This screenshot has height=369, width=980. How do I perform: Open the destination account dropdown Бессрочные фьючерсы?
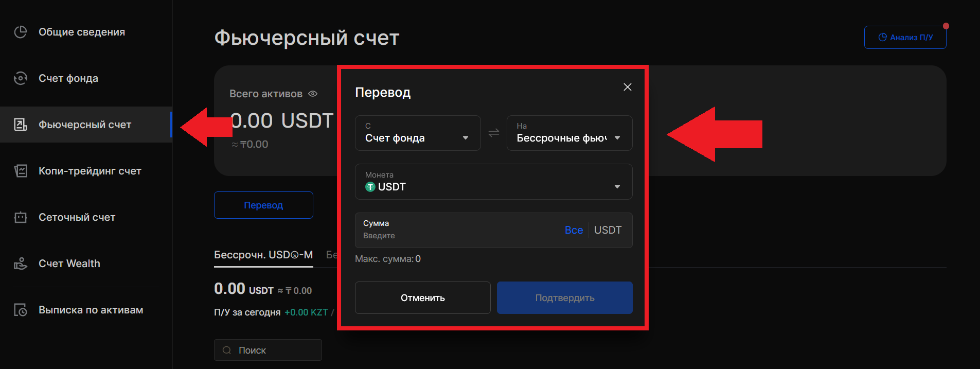[569, 133]
